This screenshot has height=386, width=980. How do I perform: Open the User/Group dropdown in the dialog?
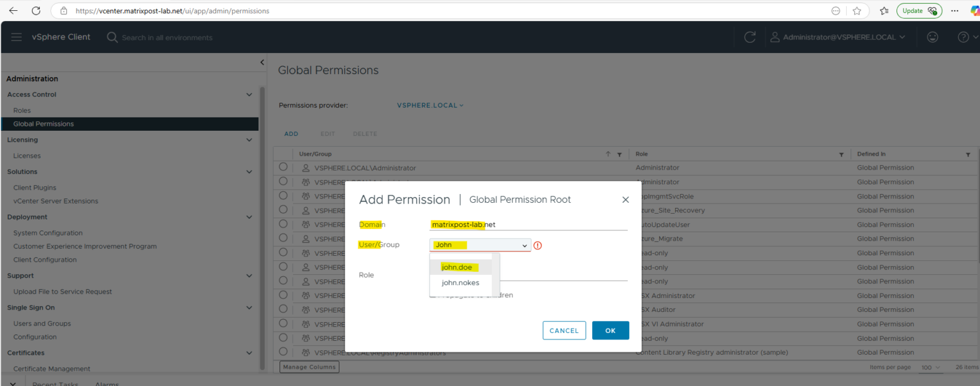[x=524, y=245]
